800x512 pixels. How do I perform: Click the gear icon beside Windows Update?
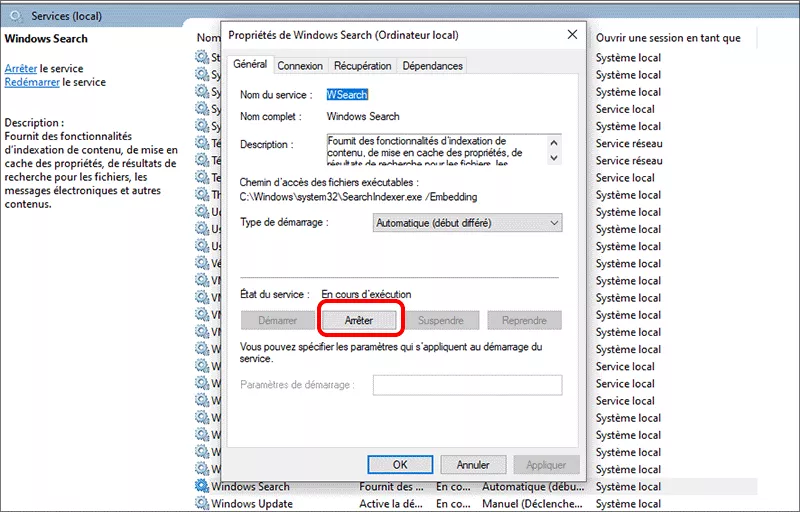[203, 504]
